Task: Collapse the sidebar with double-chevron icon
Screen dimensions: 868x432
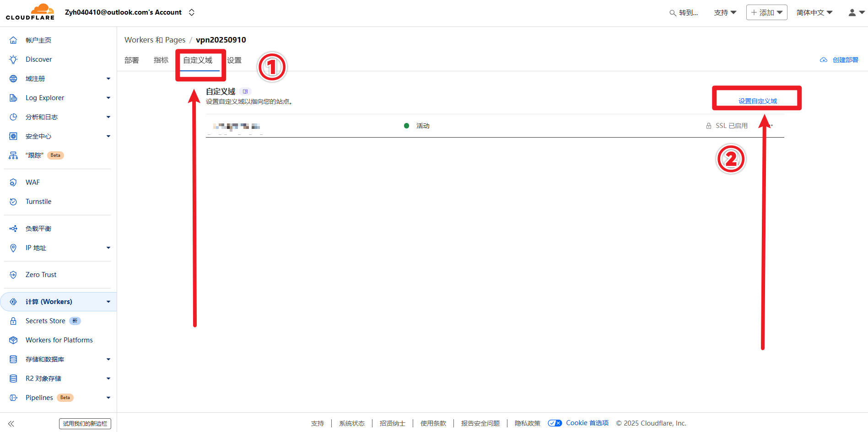Action: coord(11,424)
